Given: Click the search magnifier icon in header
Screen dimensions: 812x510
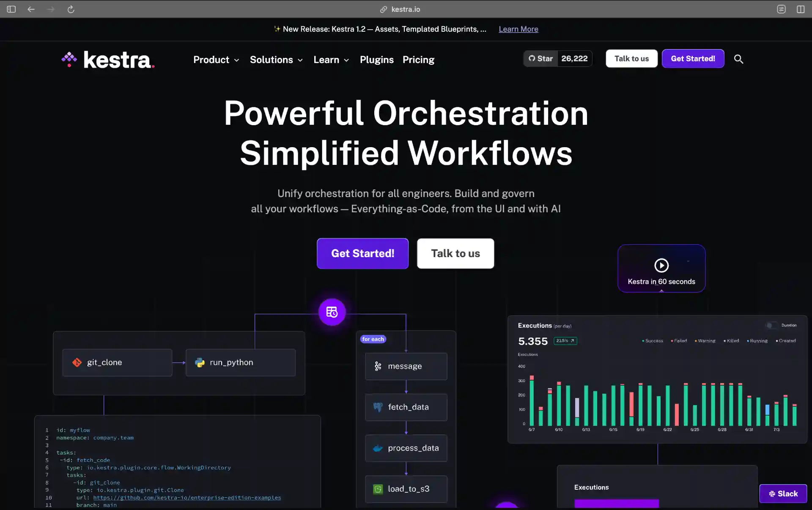Looking at the screenshot, I should 738,59.
